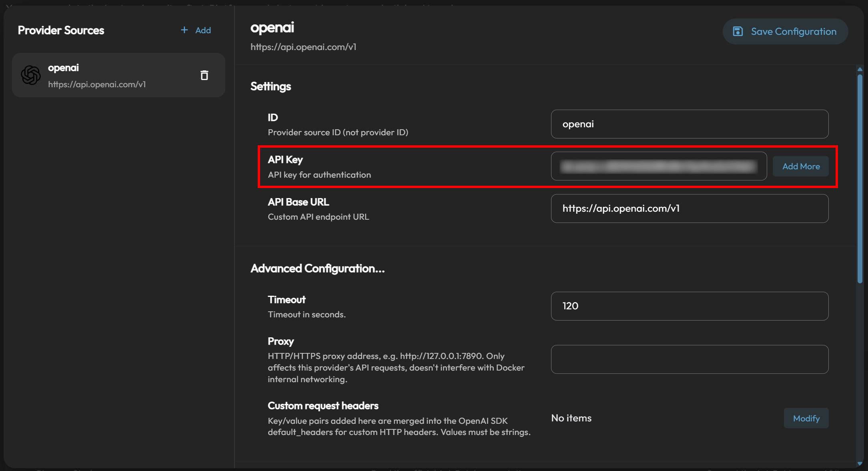Viewport: 868px width, 471px height.
Task: Click the Advanced Configuration... heading
Action: pos(317,269)
